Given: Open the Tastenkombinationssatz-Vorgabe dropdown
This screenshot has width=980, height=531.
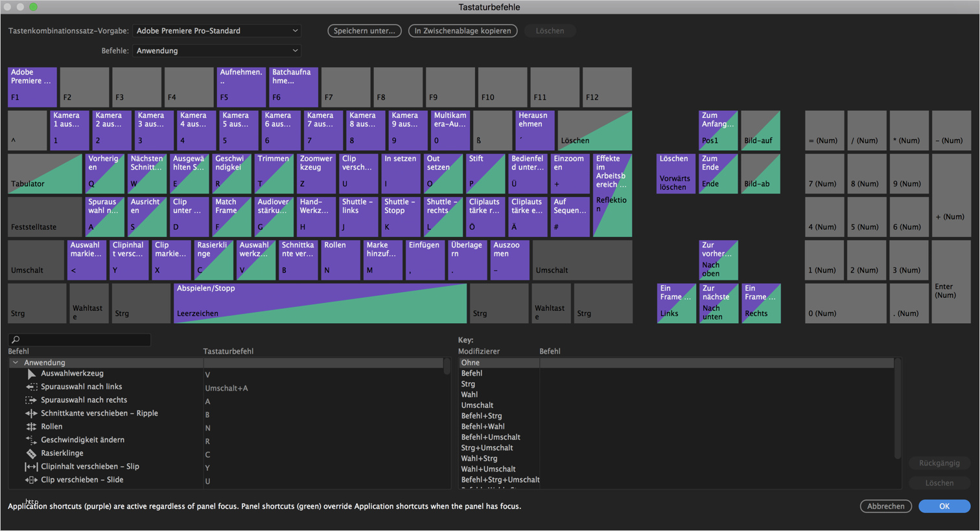Looking at the screenshot, I should tap(217, 30).
